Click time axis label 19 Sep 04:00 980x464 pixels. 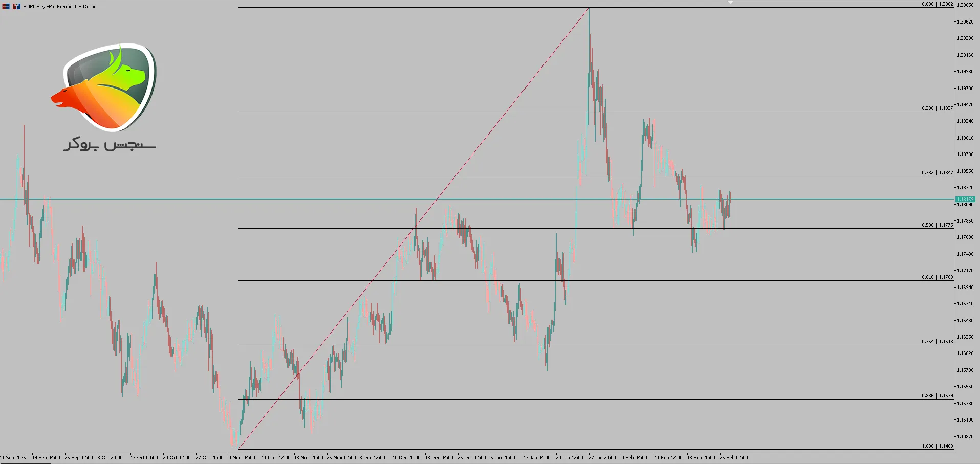46,458
